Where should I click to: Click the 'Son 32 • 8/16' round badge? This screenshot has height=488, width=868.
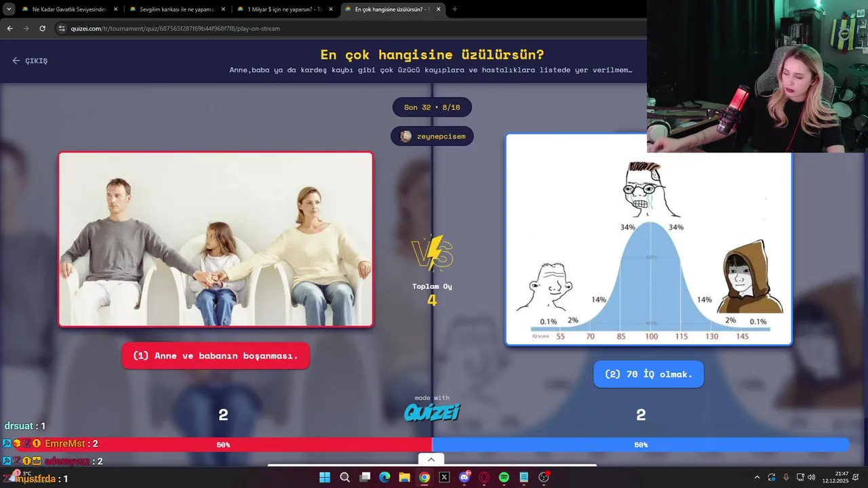(432, 107)
